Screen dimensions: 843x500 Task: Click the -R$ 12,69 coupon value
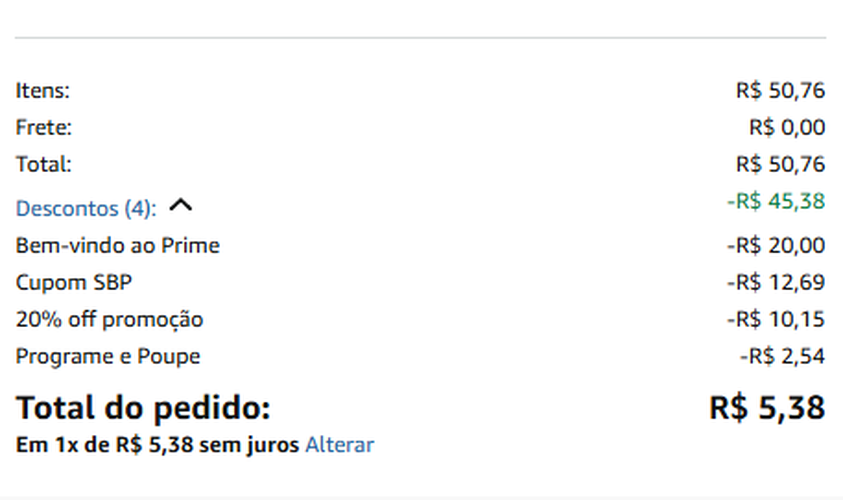pyautogui.click(x=775, y=283)
